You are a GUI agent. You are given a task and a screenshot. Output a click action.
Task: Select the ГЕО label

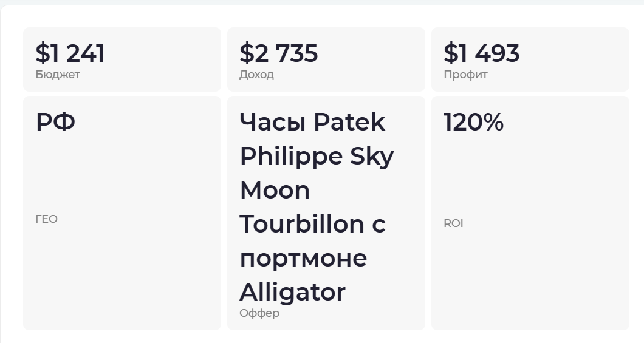[x=47, y=219]
